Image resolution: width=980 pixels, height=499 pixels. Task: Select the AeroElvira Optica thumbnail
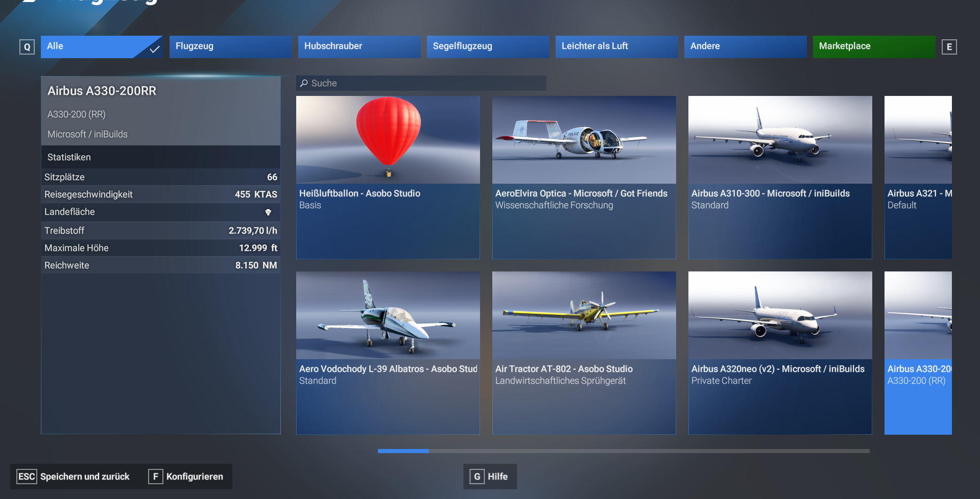click(584, 140)
